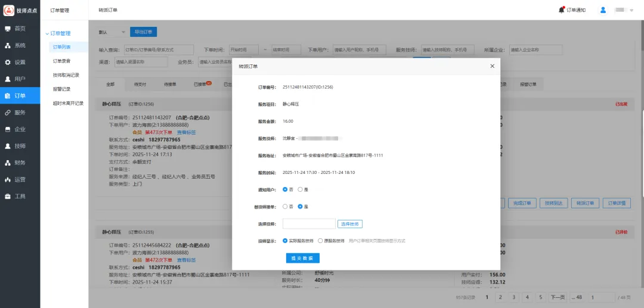Click the 设置 gear icon
644x308 pixels.
(8, 62)
